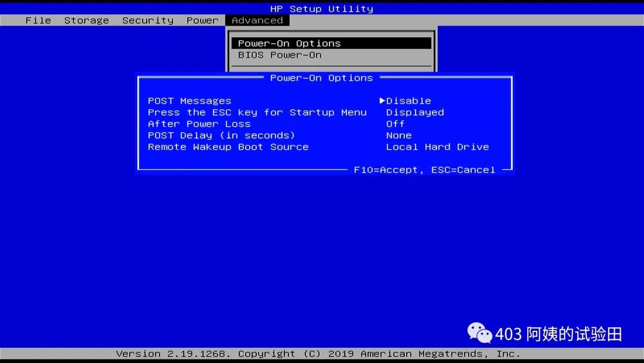This screenshot has height=363, width=644.
Task: Click the POST Messages setting label
Action: pos(190,101)
